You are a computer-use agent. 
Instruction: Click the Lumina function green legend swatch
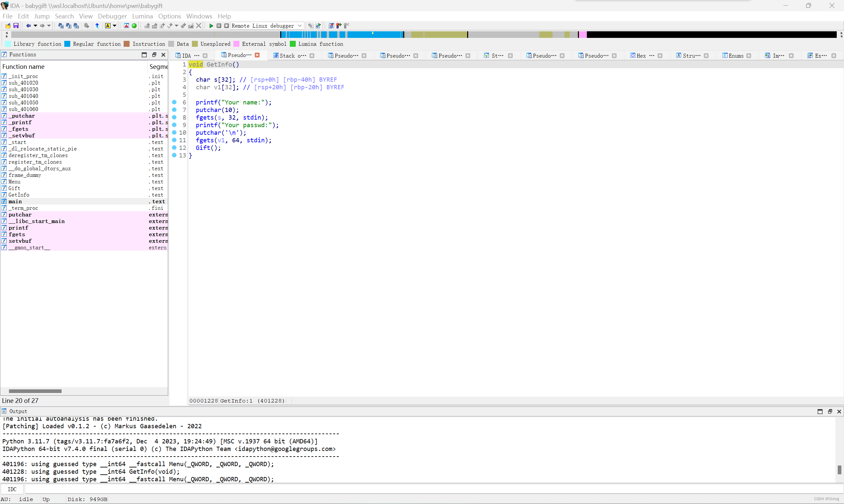(293, 44)
